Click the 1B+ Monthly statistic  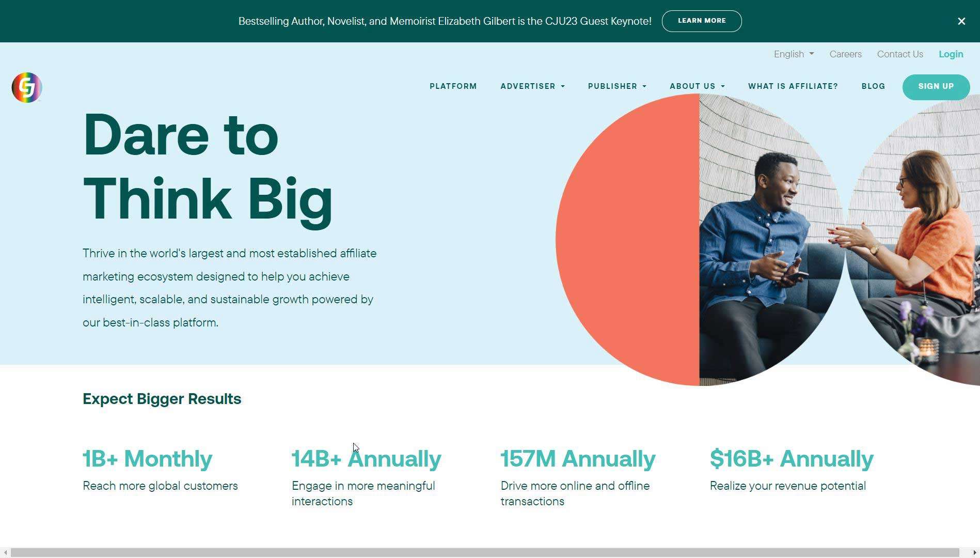coord(148,459)
